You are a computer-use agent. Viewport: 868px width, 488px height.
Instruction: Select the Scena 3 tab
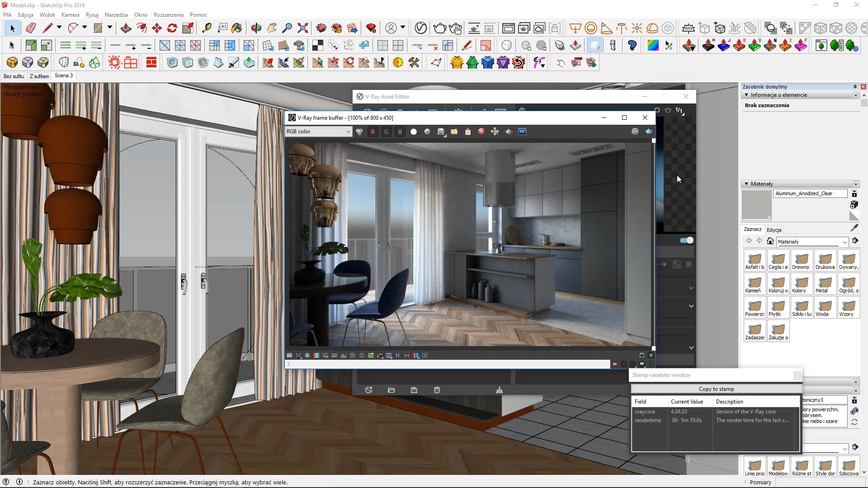click(63, 75)
